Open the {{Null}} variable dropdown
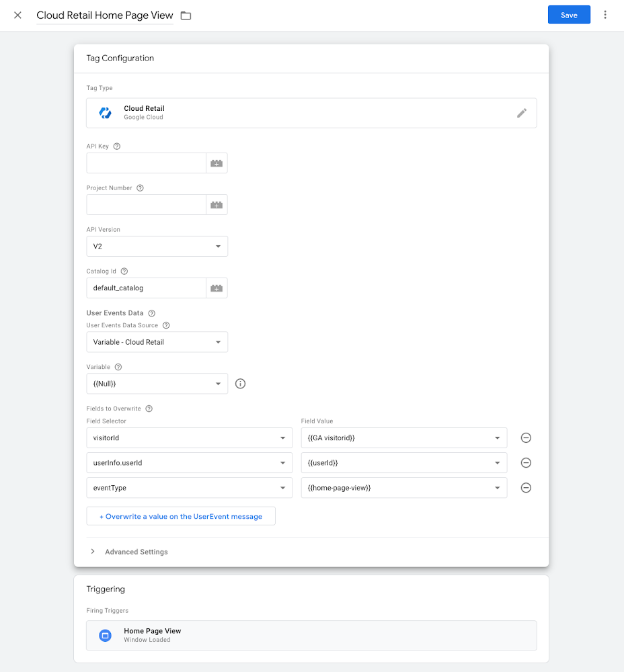Viewport: 624px width, 672px height. click(157, 384)
